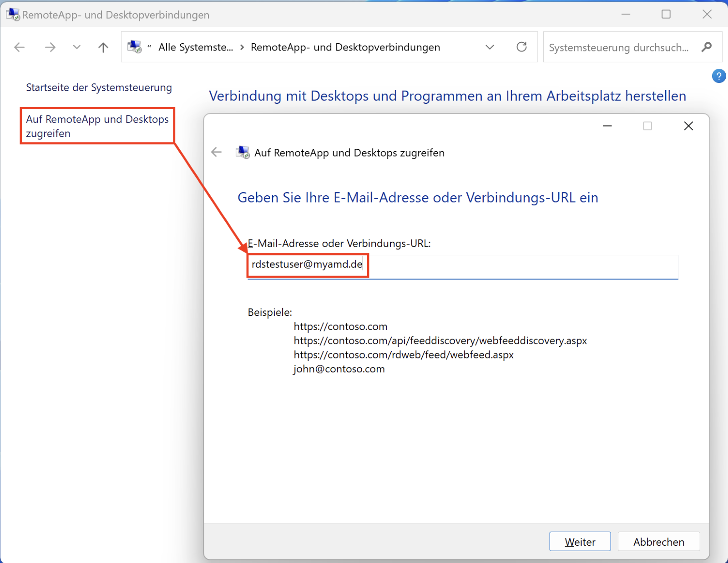Expand address bar history dropdown

click(490, 47)
